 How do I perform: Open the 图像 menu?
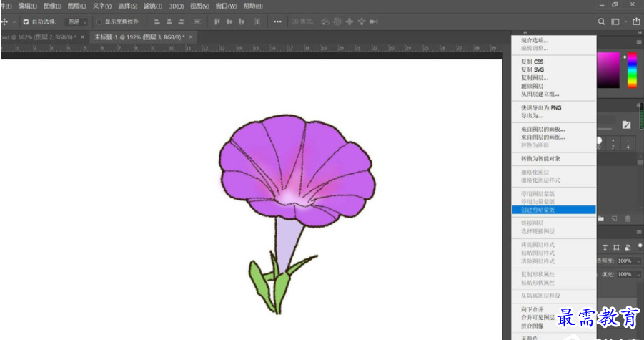point(52,6)
